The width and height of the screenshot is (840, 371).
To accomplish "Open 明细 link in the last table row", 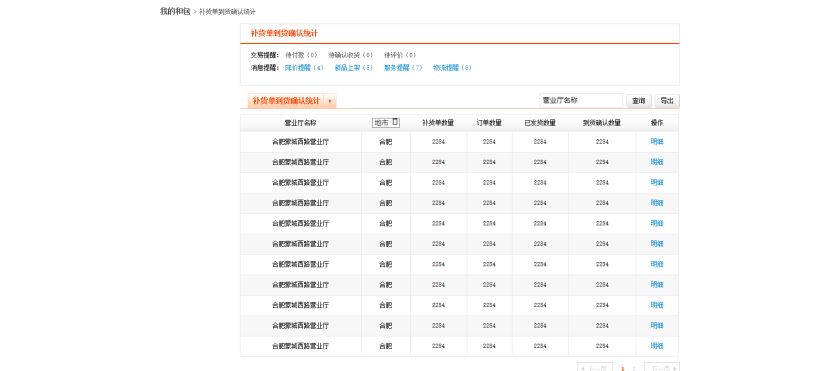I will pyautogui.click(x=657, y=346).
